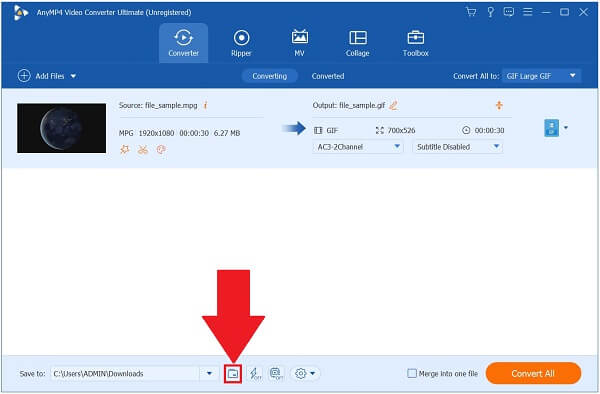
Task: Click the AnyMP4 app logo icon
Action: pyautogui.click(x=21, y=13)
